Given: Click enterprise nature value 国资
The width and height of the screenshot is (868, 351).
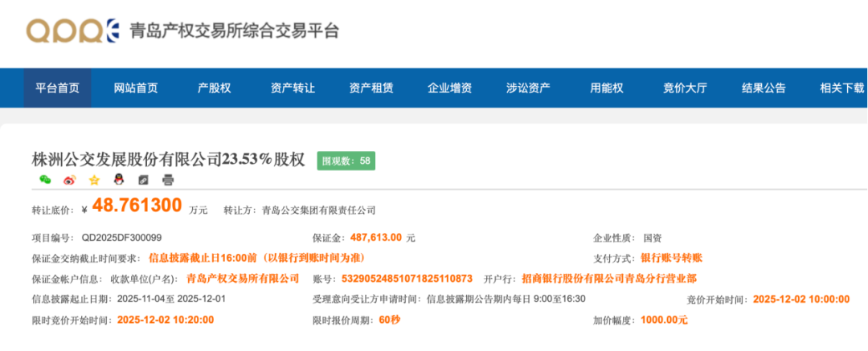Looking at the screenshot, I should [x=652, y=238].
